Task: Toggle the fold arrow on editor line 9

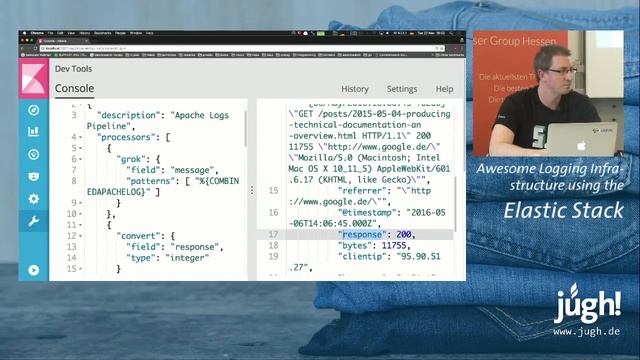Action: 80,203
